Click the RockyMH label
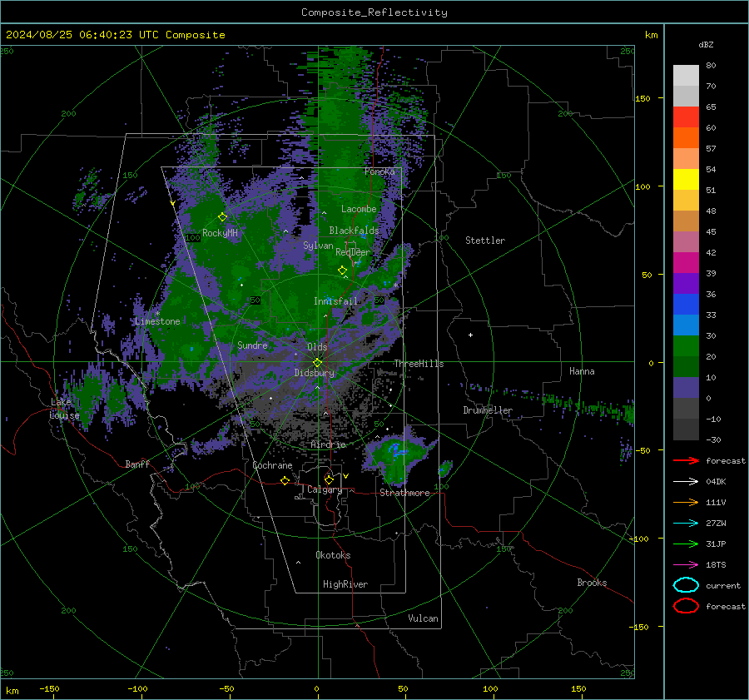Screen dimensions: 749x700 tap(220, 233)
